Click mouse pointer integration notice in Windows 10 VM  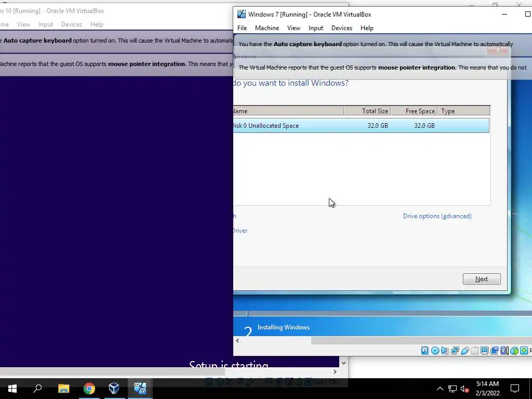[116, 64]
